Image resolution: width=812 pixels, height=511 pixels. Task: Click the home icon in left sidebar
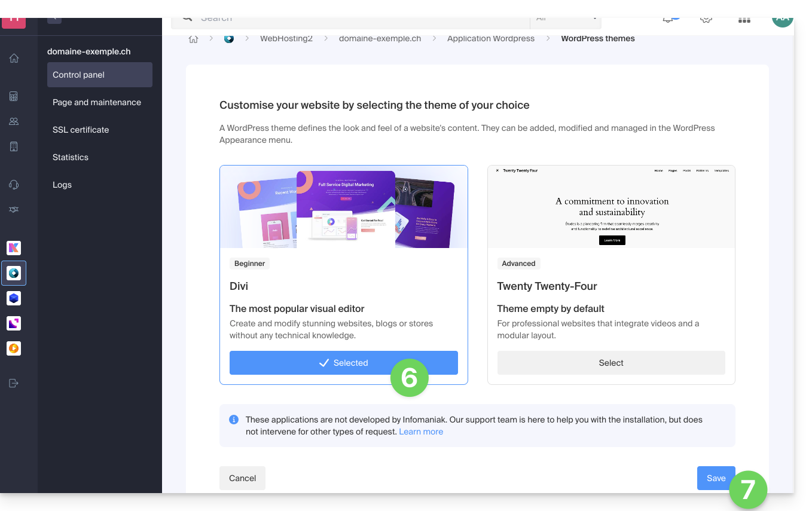[x=14, y=58]
